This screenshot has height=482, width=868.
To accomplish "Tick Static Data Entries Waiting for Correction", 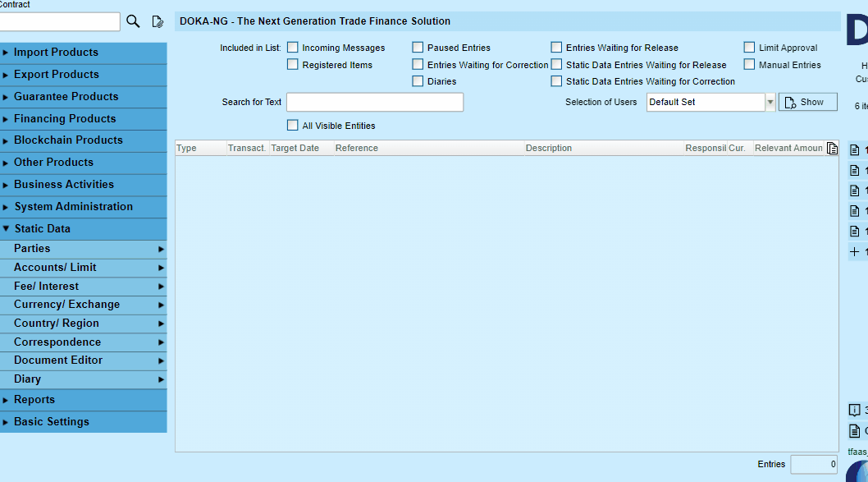I will click(556, 81).
